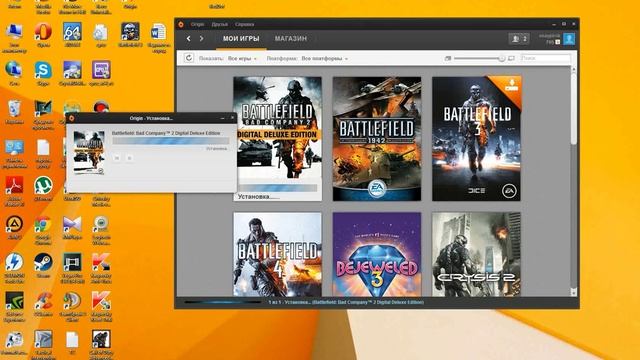The image size is (640, 360).
Task: Open the Opera browser desktop icon
Action: coord(43,32)
